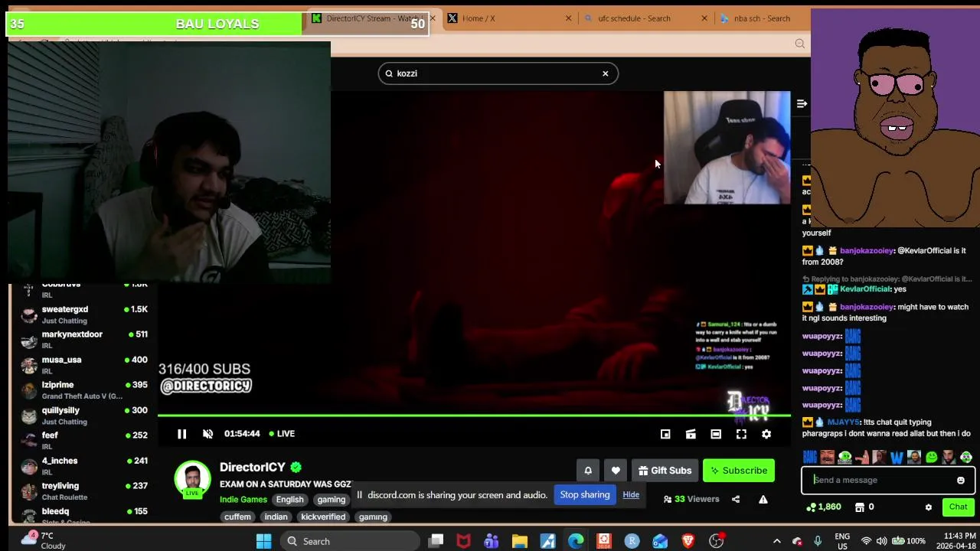Click Stop sharing on Discord banner
The height and width of the screenshot is (551, 980).
[x=585, y=494]
